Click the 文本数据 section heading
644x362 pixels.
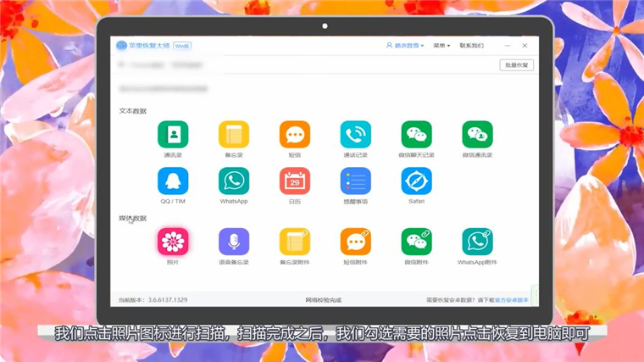pyautogui.click(x=133, y=111)
